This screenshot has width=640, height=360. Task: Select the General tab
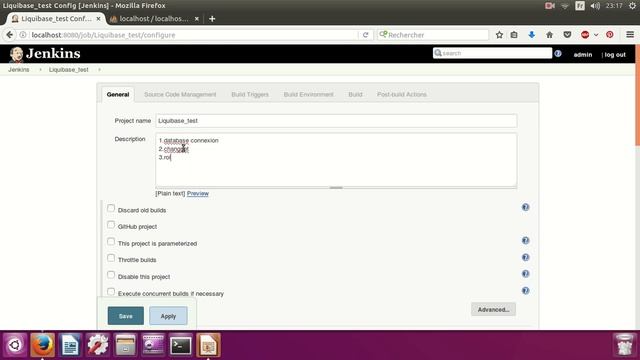point(118,94)
